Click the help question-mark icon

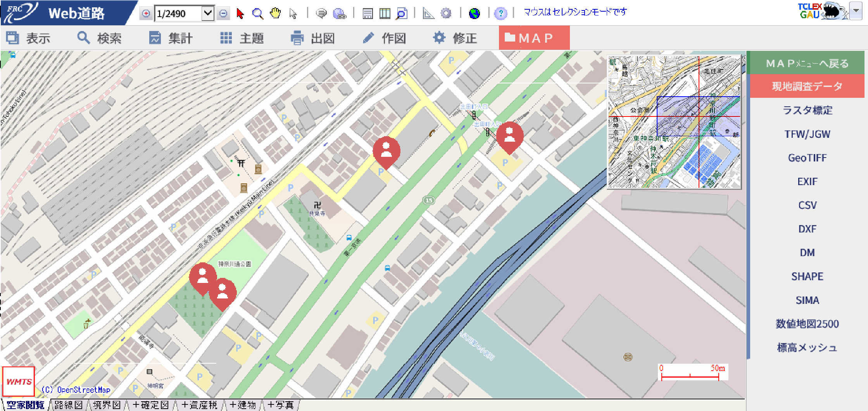(501, 13)
